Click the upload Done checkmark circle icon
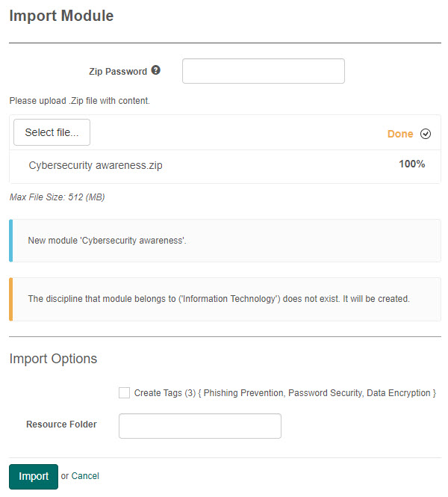 coord(426,134)
